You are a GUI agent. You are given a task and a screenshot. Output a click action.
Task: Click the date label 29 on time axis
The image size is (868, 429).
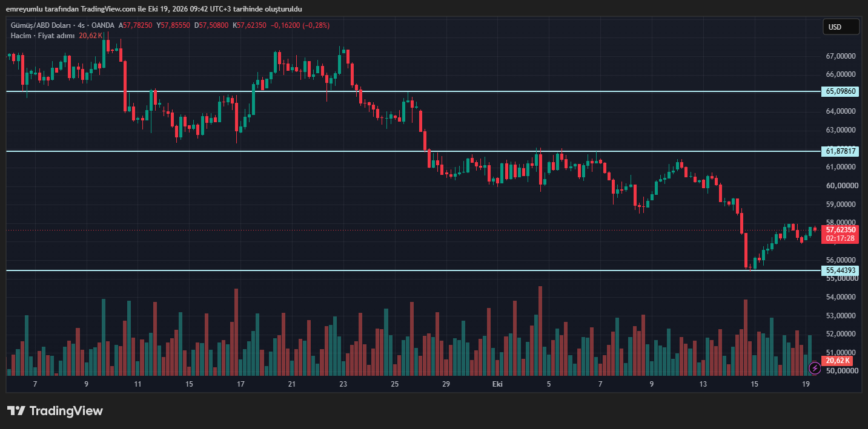click(x=446, y=384)
